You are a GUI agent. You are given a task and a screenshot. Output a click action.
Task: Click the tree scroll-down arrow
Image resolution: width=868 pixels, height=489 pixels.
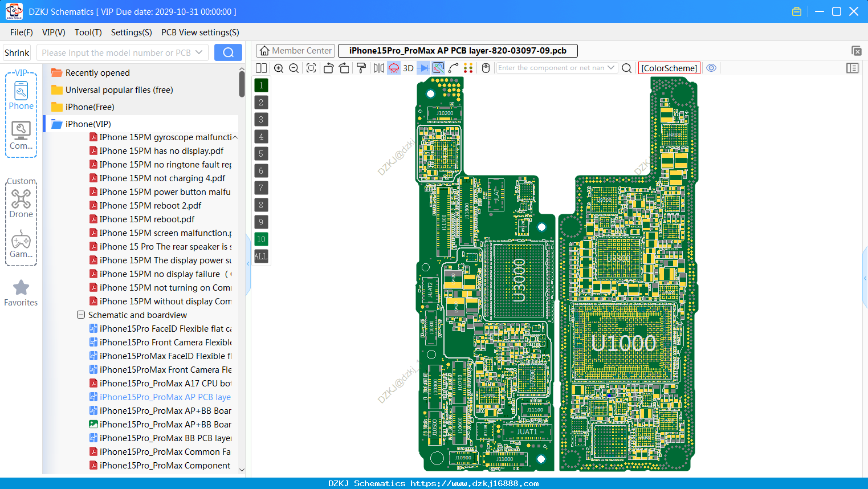242,470
